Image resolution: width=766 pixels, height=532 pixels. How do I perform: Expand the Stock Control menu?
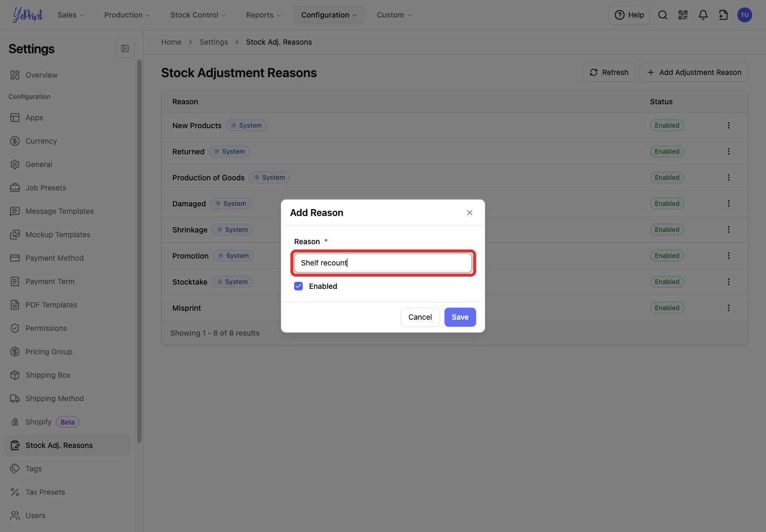pyautogui.click(x=198, y=15)
